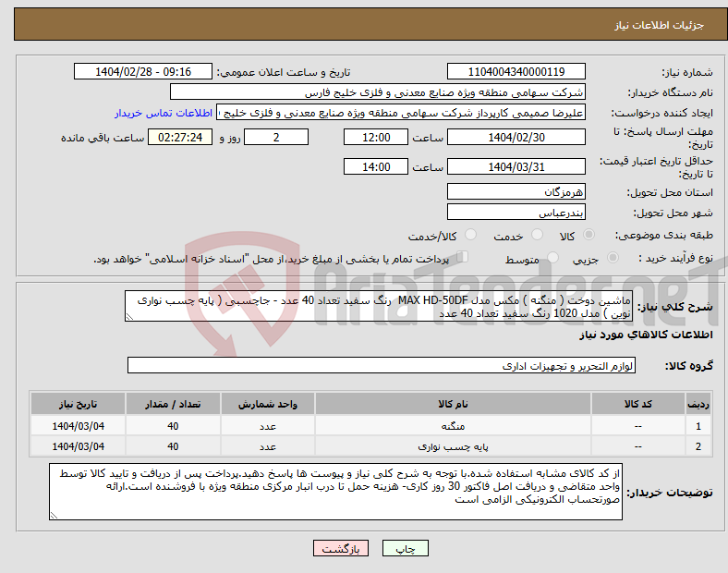Click the پایه چسب نواری item name cell
The height and width of the screenshot is (573, 728).
pyautogui.click(x=453, y=446)
